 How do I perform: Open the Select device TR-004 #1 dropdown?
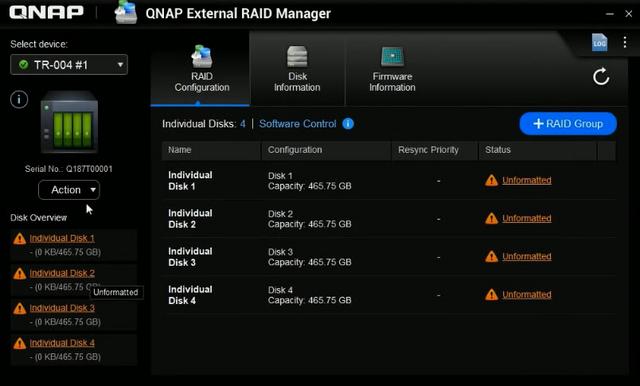pyautogui.click(x=69, y=64)
